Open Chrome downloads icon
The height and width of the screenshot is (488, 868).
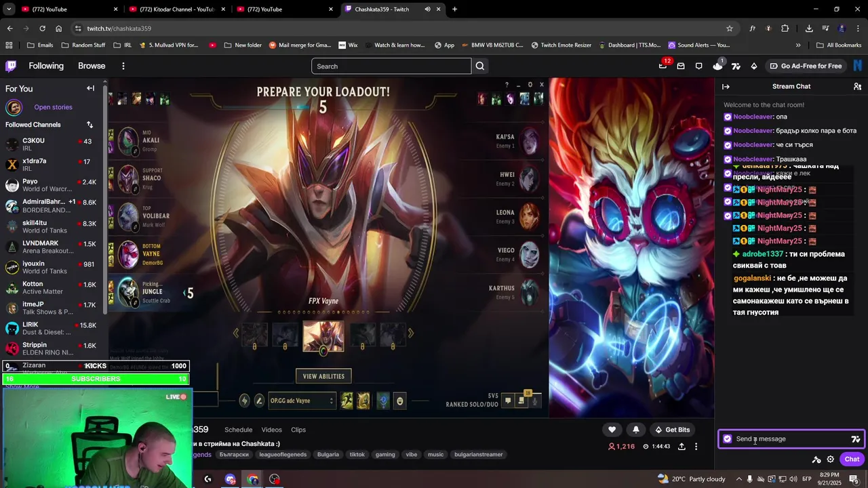coord(809,28)
